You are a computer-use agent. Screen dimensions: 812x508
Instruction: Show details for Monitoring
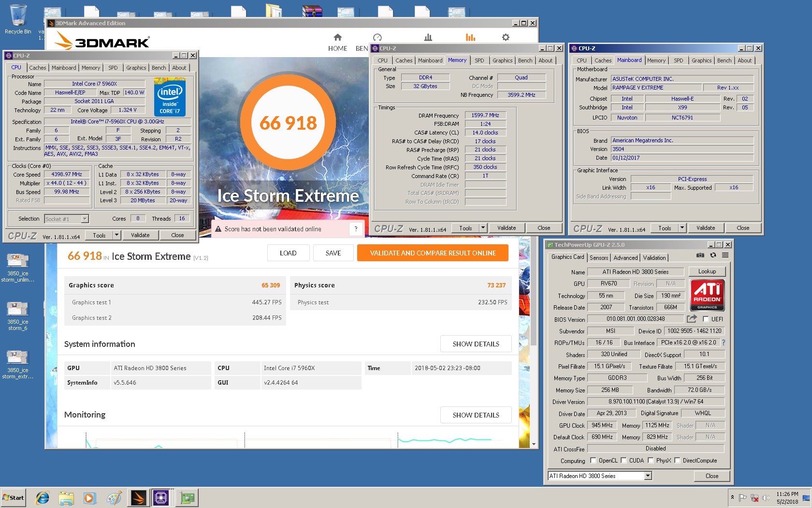[x=476, y=415]
